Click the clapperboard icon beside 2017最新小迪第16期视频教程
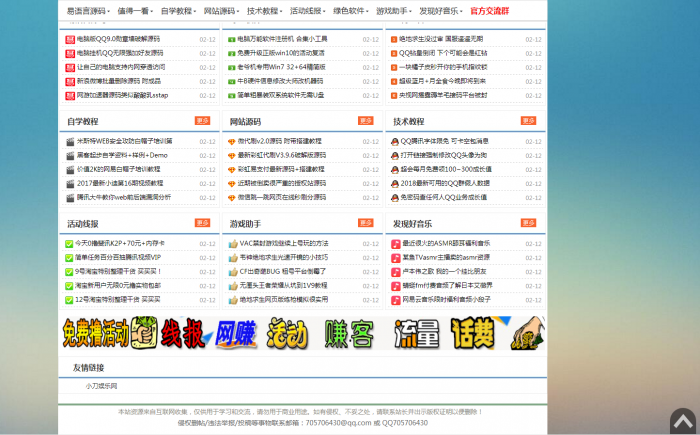The height and width of the screenshot is (435, 700). pyautogui.click(x=70, y=183)
